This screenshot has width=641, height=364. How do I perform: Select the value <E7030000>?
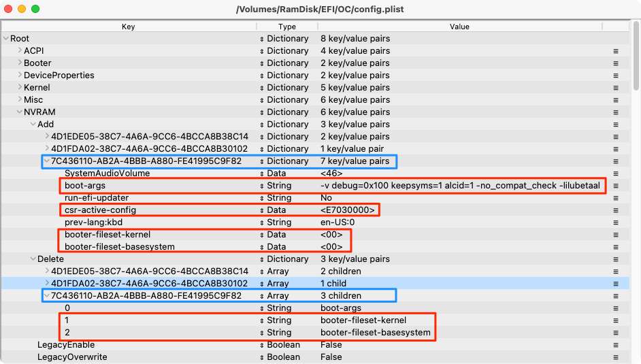348,210
